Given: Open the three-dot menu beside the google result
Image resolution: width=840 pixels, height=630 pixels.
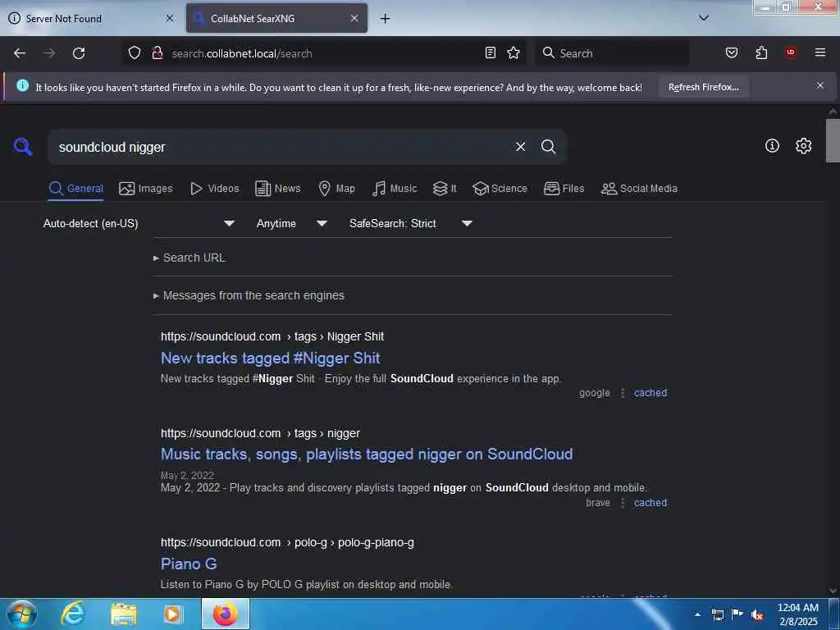Looking at the screenshot, I should click(x=623, y=393).
